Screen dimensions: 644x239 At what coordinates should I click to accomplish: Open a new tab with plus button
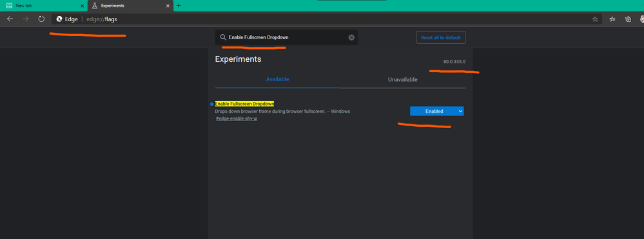179,6
